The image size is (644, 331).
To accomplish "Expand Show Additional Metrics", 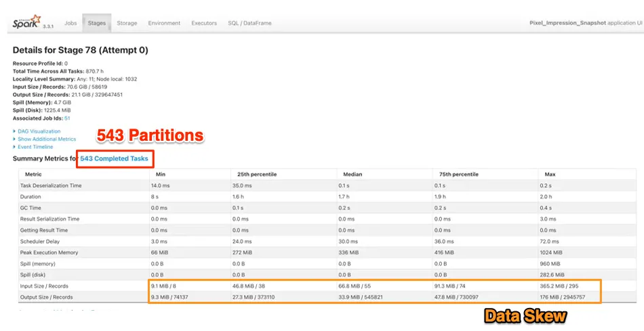I will coord(47,139).
